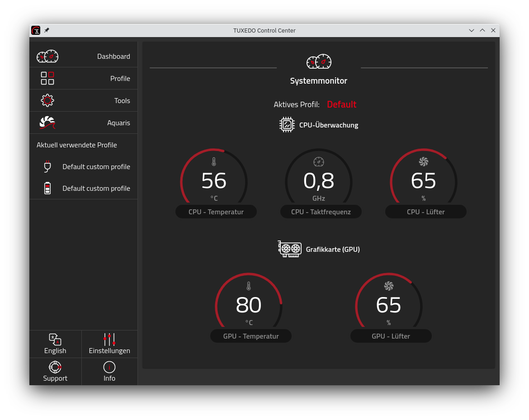Click the CPU-Überwachung heading text
Viewport: 529px width, 420px height.
tap(329, 125)
